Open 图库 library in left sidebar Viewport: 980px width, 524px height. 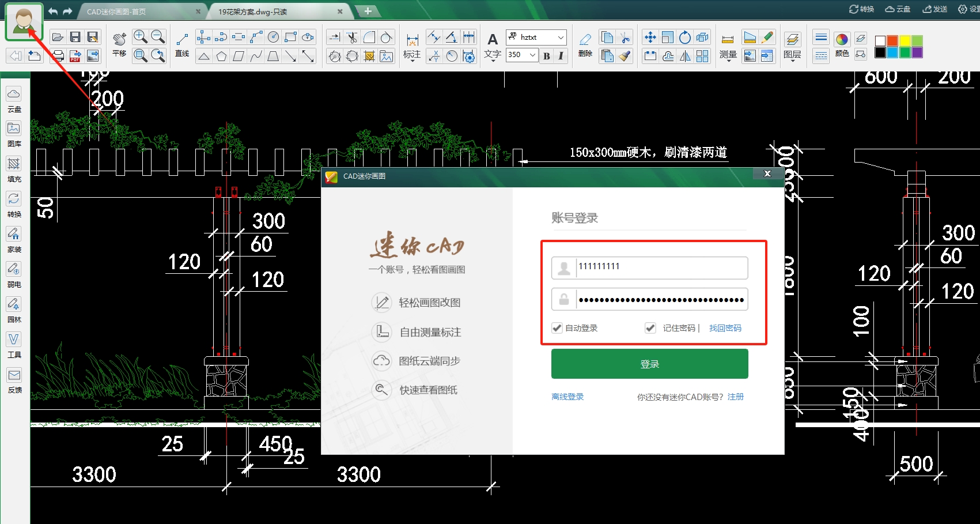(14, 135)
